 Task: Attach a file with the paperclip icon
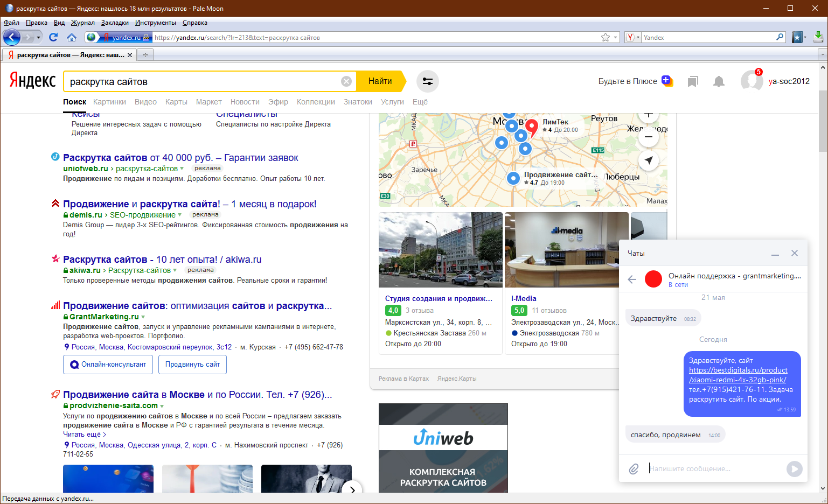pos(634,469)
